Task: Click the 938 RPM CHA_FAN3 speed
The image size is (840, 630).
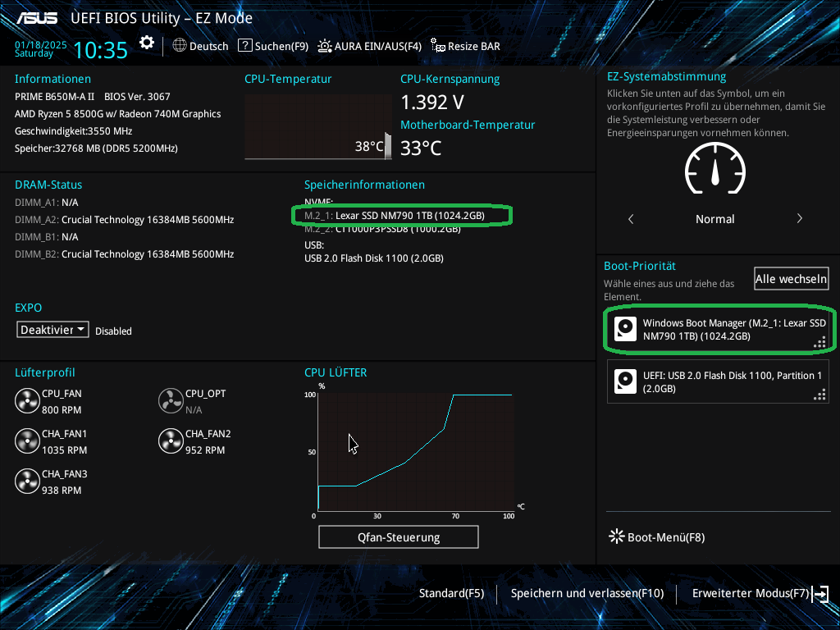Action: coord(62,491)
